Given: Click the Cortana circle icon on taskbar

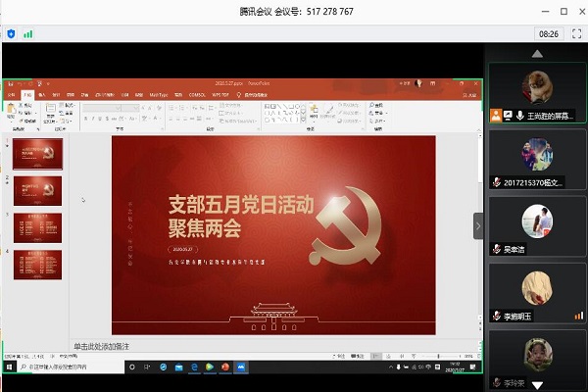Looking at the screenshot, I should pos(132,367).
